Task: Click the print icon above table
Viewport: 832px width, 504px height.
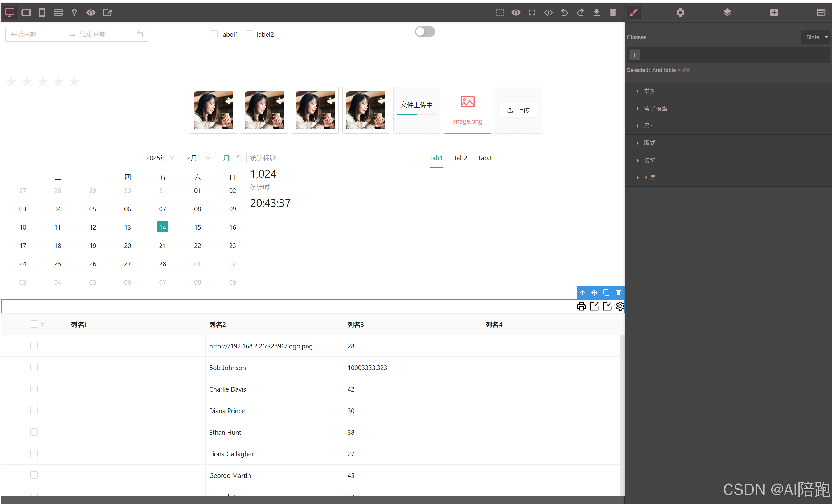Action: click(x=581, y=306)
